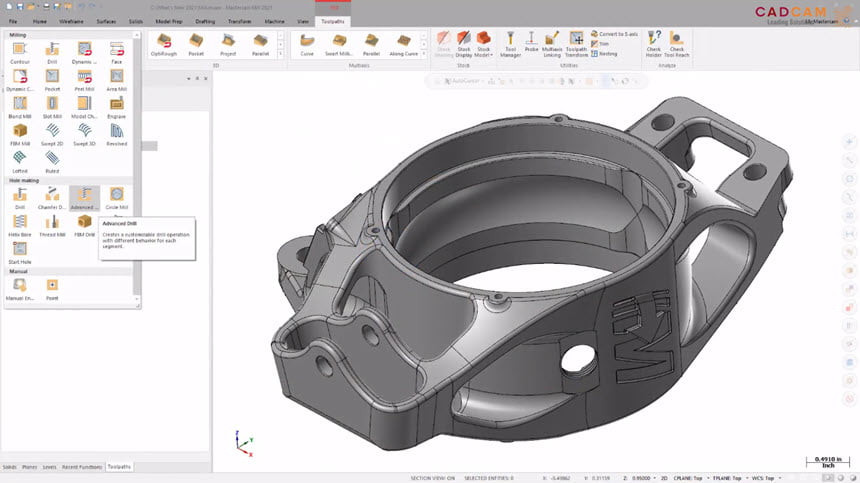Run Check Holder analysis
860x483 pixels.
point(653,44)
